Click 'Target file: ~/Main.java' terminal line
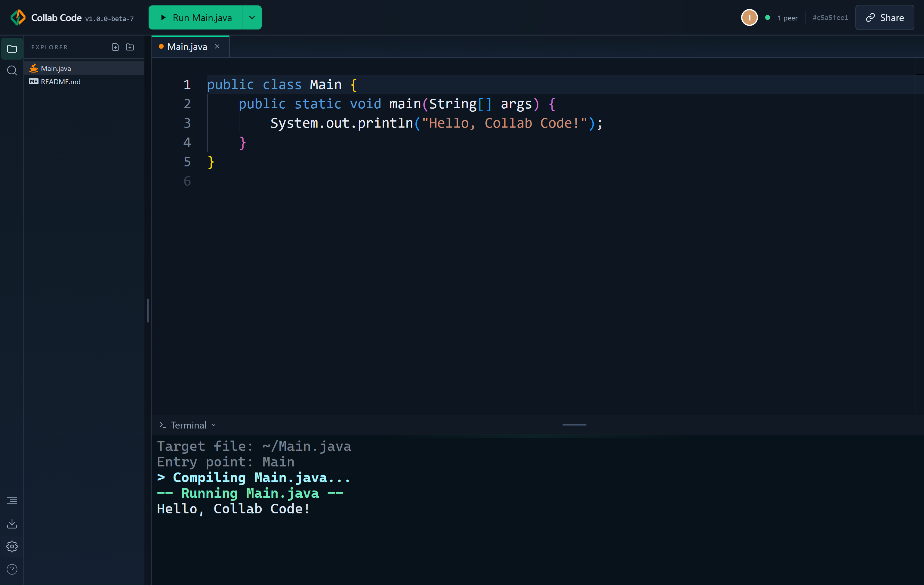 [x=254, y=447]
